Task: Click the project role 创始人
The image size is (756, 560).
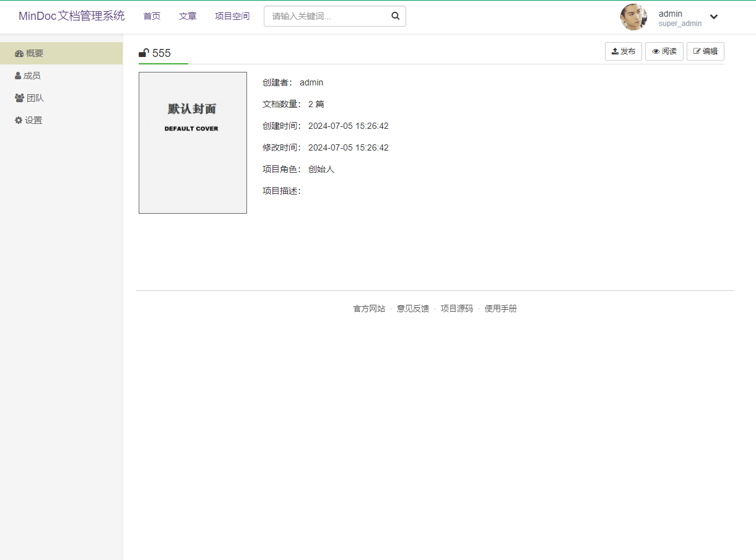Action: tap(321, 169)
